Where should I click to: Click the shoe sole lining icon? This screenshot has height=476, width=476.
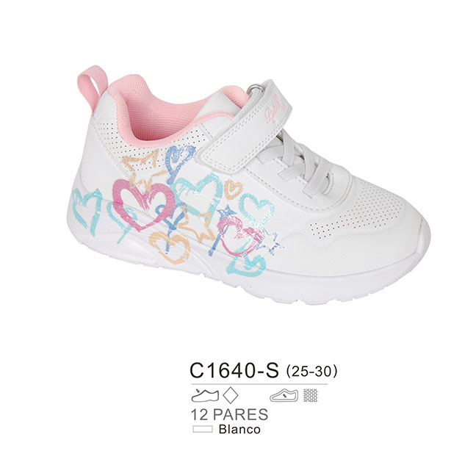coord(284,395)
